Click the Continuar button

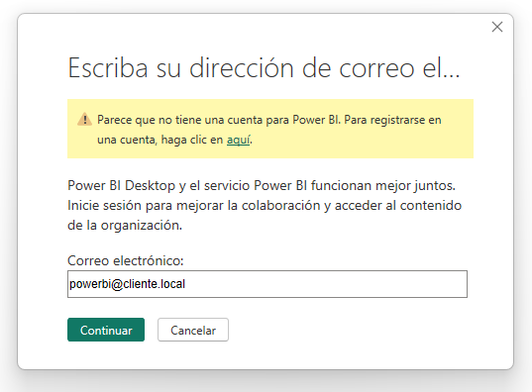106,330
